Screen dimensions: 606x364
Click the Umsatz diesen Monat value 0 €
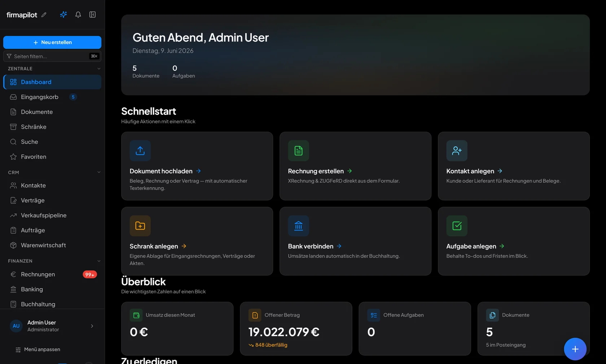click(x=139, y=332)
